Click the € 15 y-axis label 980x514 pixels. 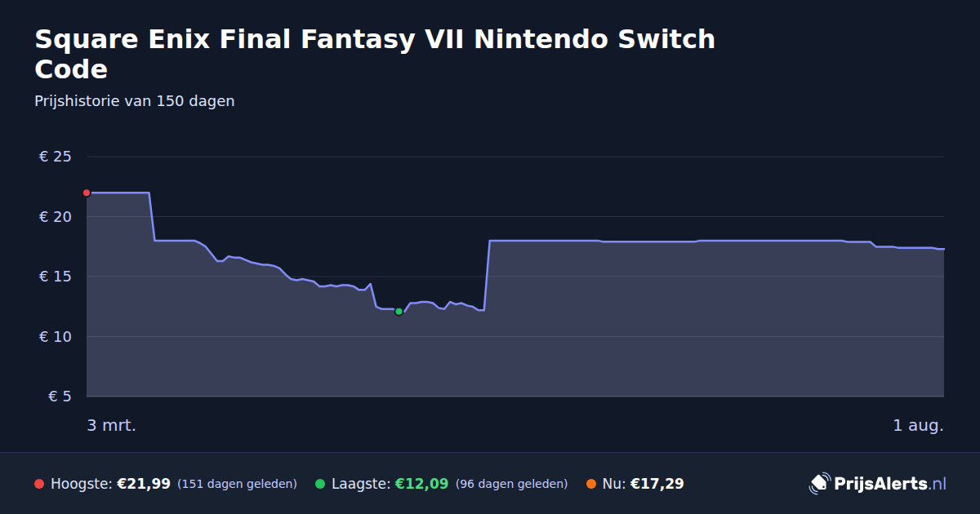(x=56, y=277)
